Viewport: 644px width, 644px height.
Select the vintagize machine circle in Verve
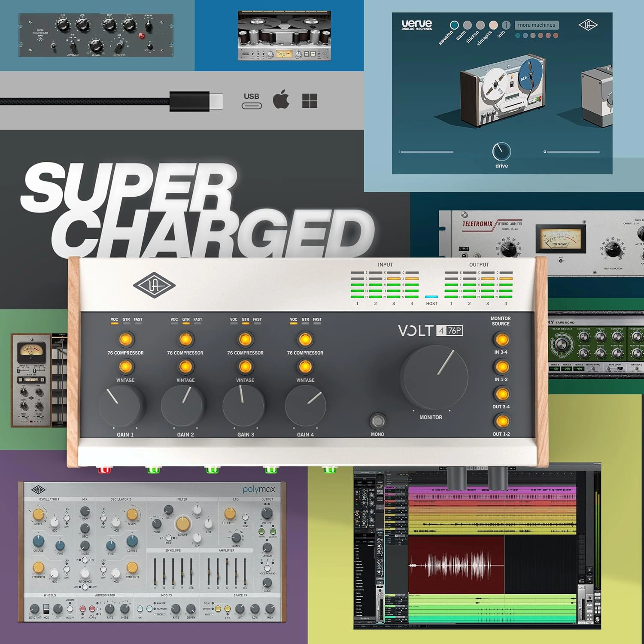coord(493,25)
